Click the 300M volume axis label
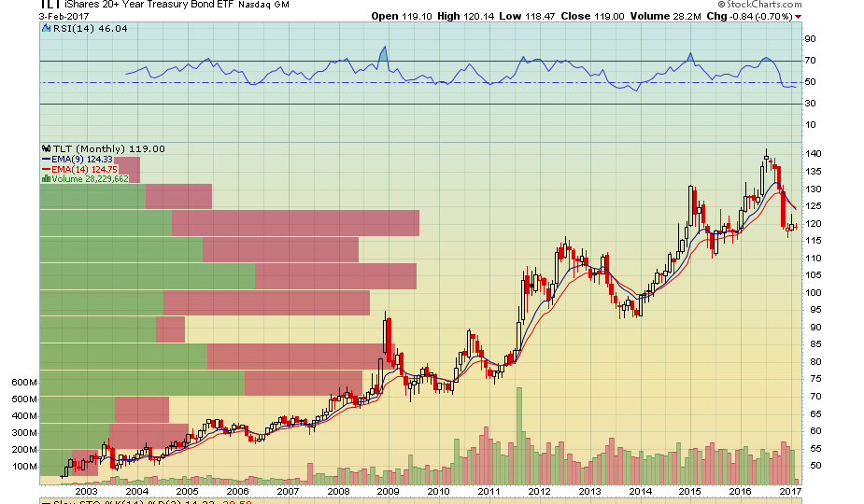The width and height of the screenshot is (864, 504). click(24, 433)
